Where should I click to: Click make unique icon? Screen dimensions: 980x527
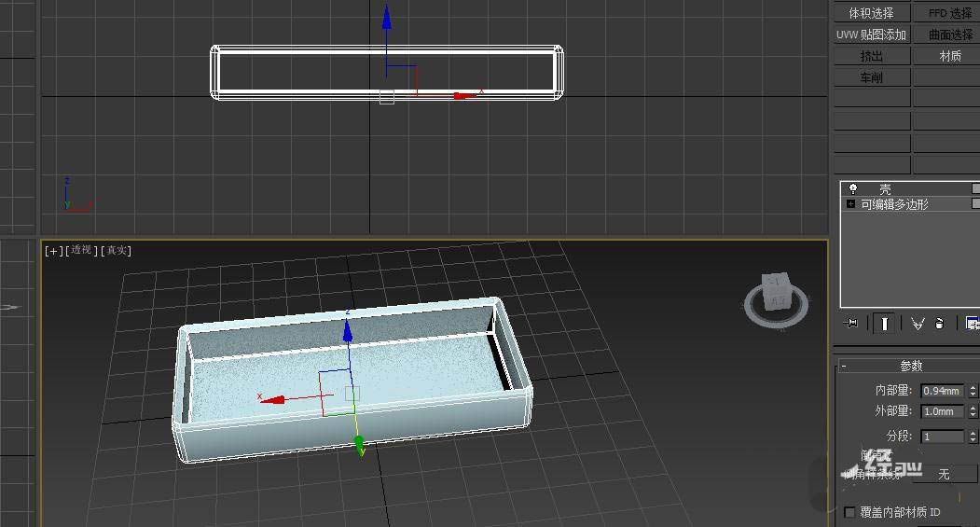917,324
